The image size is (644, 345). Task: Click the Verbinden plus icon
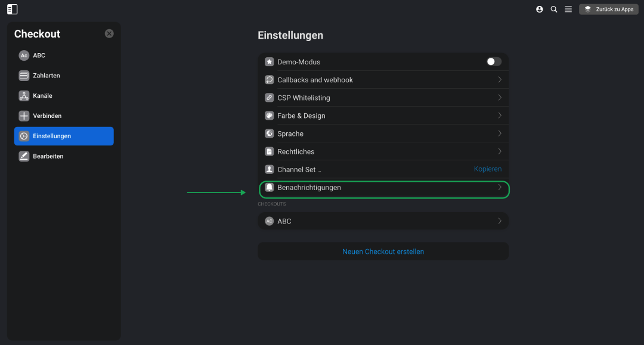24,116
